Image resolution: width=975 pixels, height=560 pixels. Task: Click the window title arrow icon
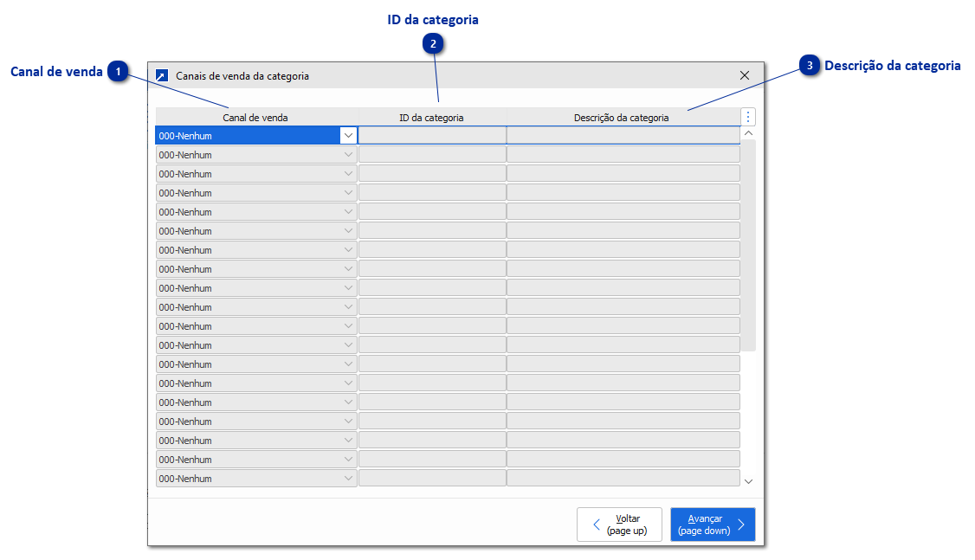pos(161,75)
